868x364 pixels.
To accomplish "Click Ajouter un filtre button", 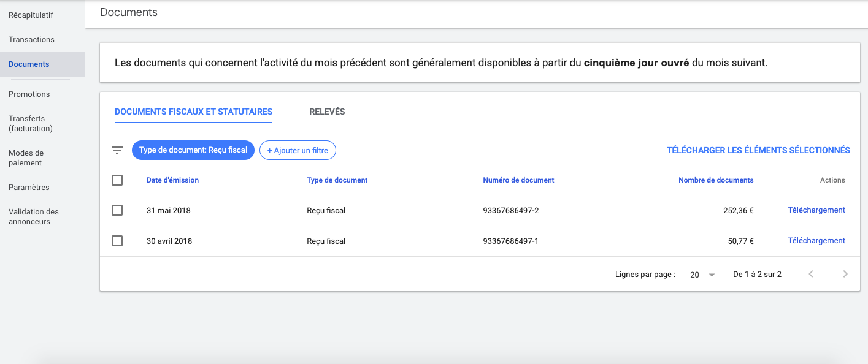I will click(x=298, y=150).
